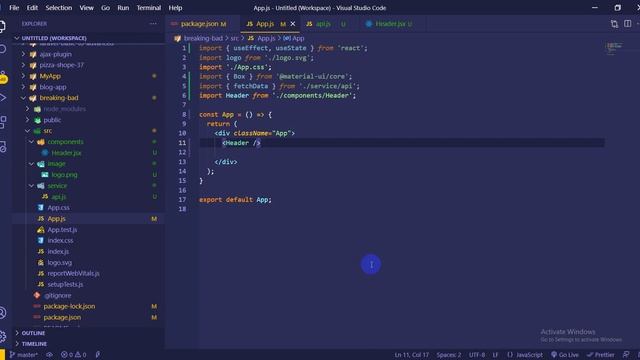This screenshot has height=360, width=640.
Task: Open .gitignore in the file tree
Action: [58, 296]
